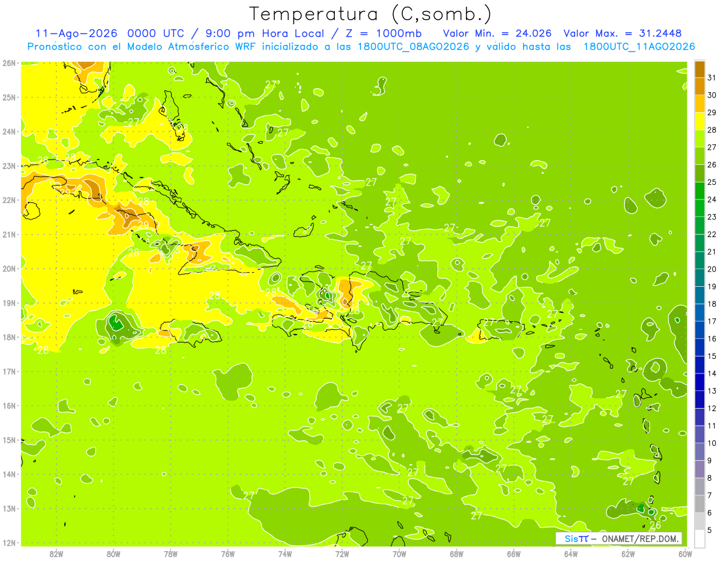Click color scale label 30
This screenshot has width=728, height=562.
click(712, 95)
